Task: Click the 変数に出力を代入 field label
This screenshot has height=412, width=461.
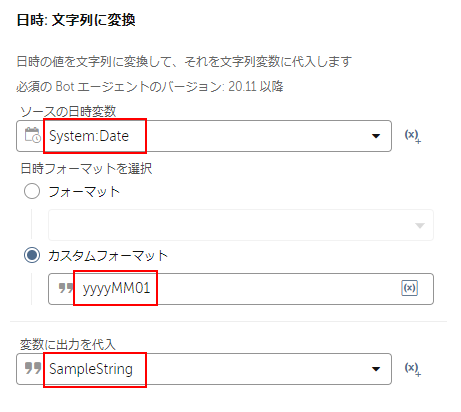Action: click(x=68, y=344)
